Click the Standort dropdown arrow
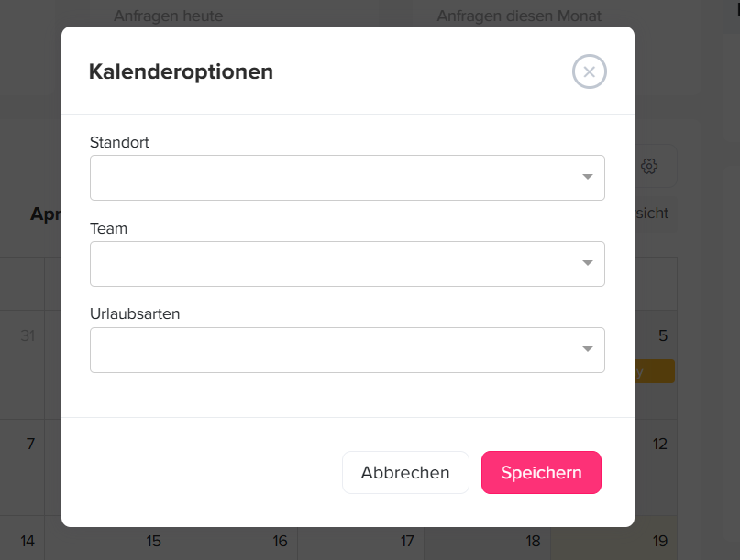Screen dimensions: 740x560 coord(587,177)
